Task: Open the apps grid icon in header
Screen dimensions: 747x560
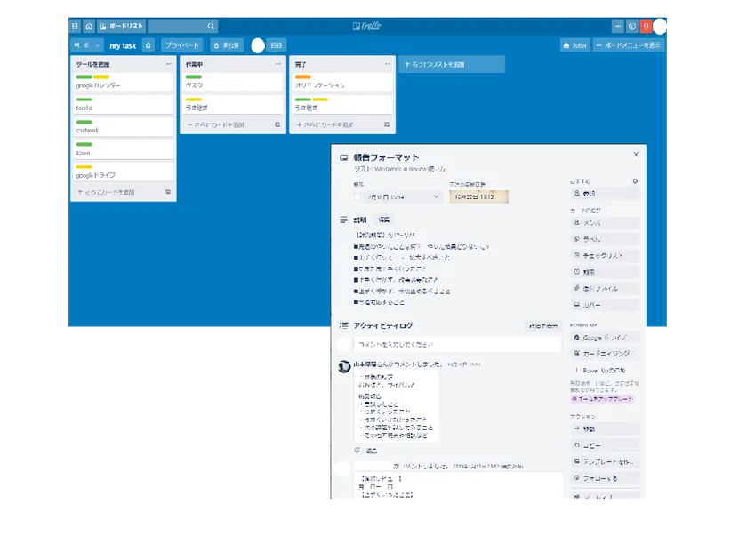Action: point(75,26)
